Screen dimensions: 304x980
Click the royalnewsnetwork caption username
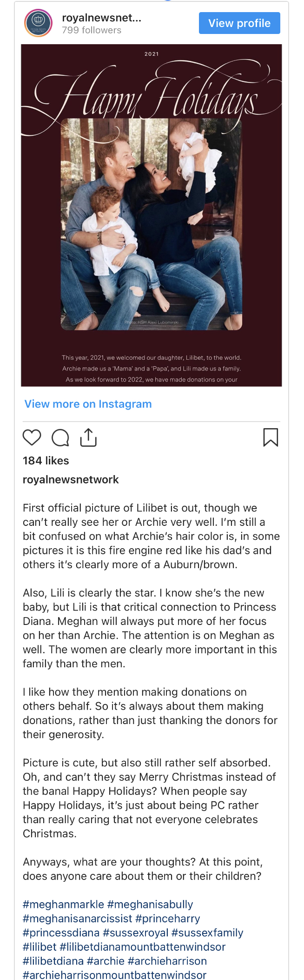[x=71, y=479]
